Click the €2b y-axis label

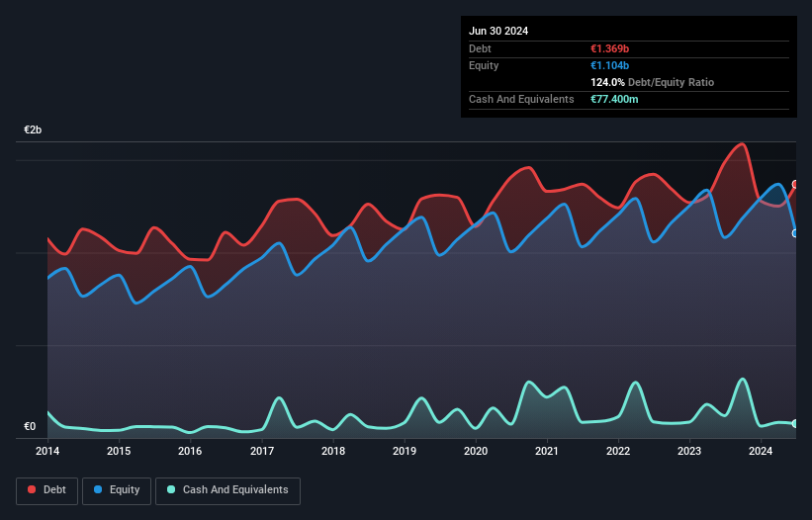tap(33, 130)
